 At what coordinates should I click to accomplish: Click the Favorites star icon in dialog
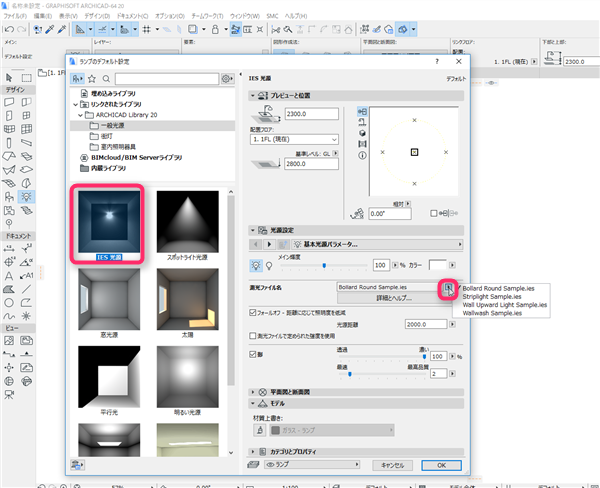pos(92,79)
